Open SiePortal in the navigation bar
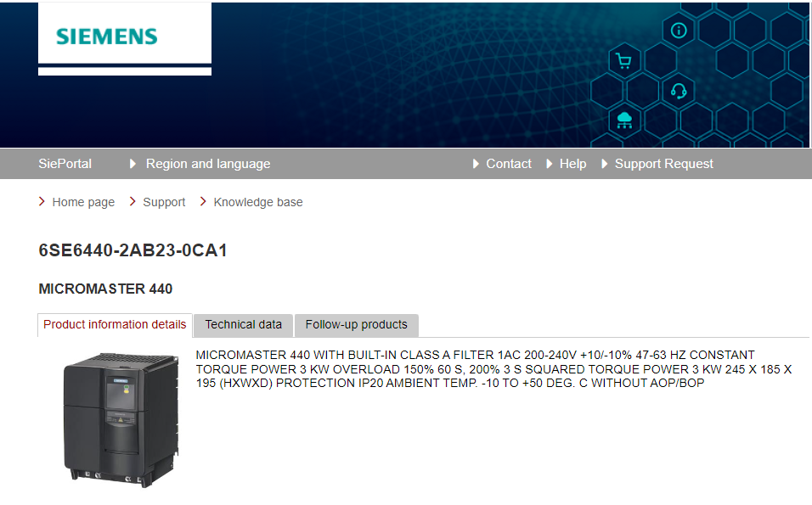The image size is (812, 505). click(x=65, y=164)
